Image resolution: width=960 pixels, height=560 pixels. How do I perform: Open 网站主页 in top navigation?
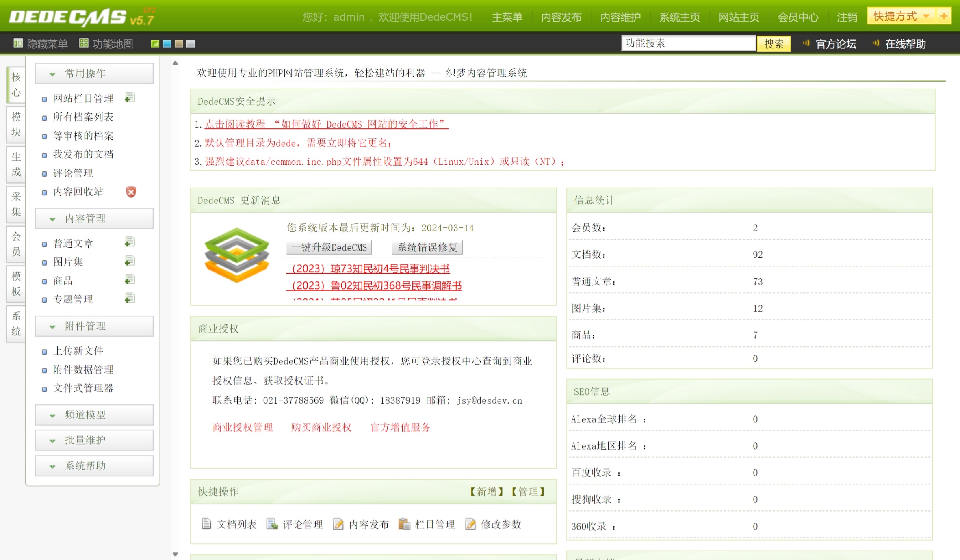point(739,17)
